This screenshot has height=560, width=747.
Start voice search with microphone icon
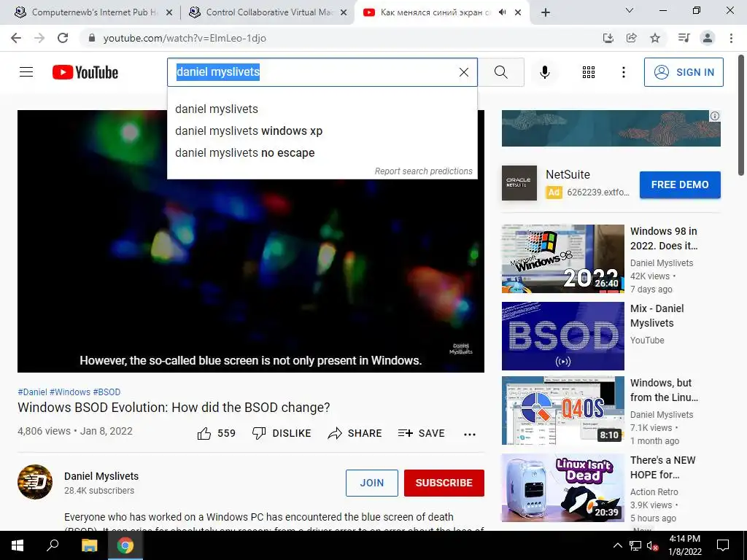coord(544,72)
